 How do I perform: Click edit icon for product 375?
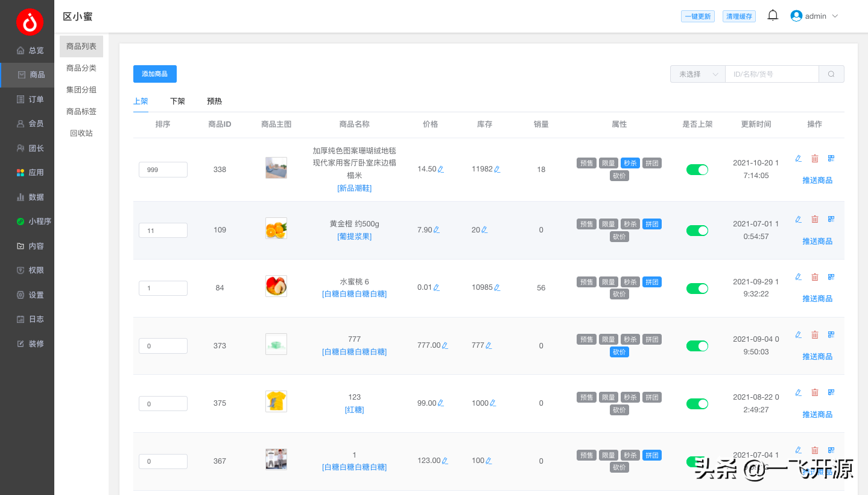pos(799,393)
